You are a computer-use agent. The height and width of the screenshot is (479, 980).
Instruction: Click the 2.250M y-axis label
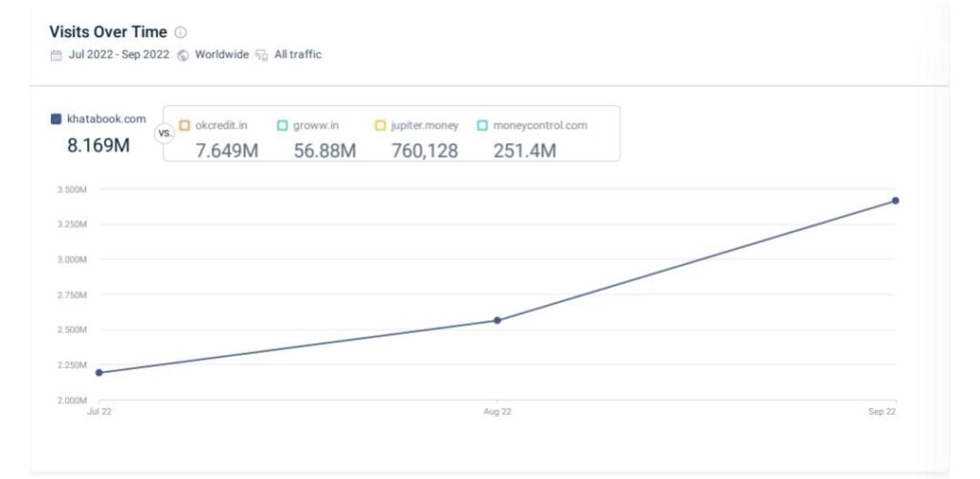pyautogui.click(x=72, y=364)
